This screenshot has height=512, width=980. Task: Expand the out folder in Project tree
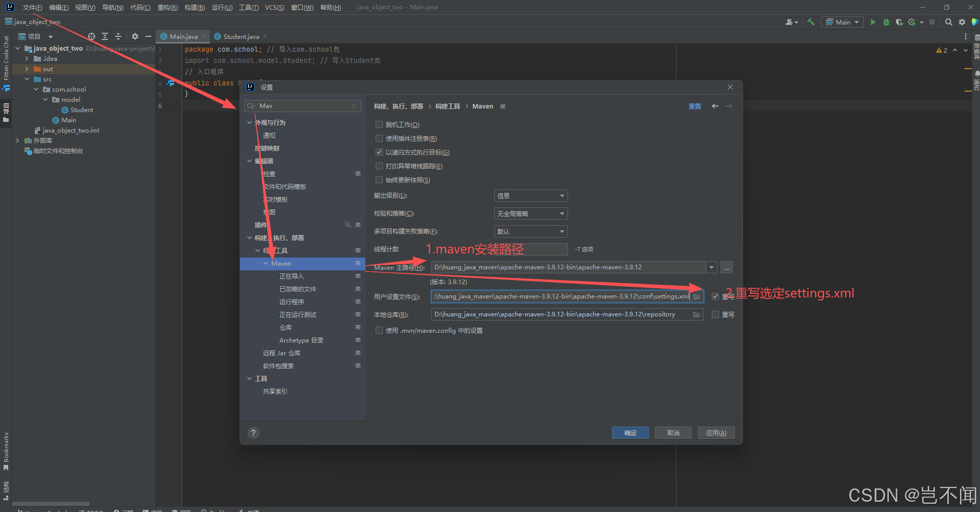27,69
